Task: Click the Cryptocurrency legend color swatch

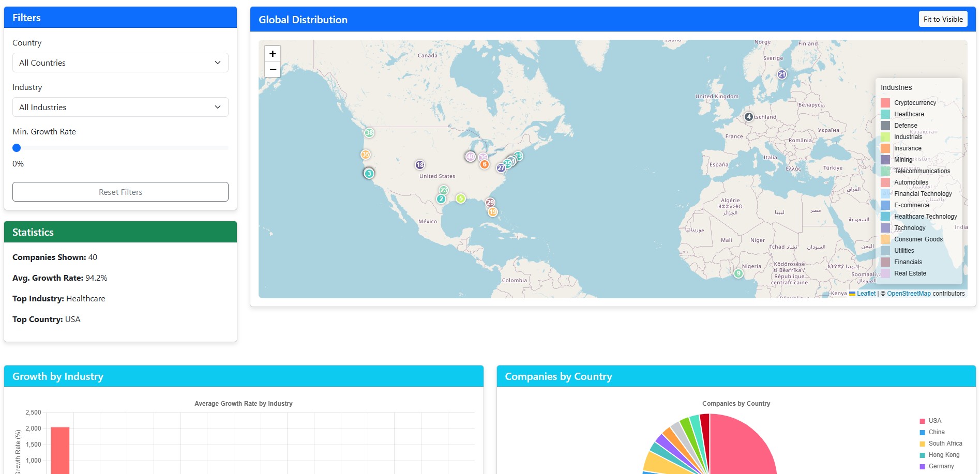Action: point(885,103)
